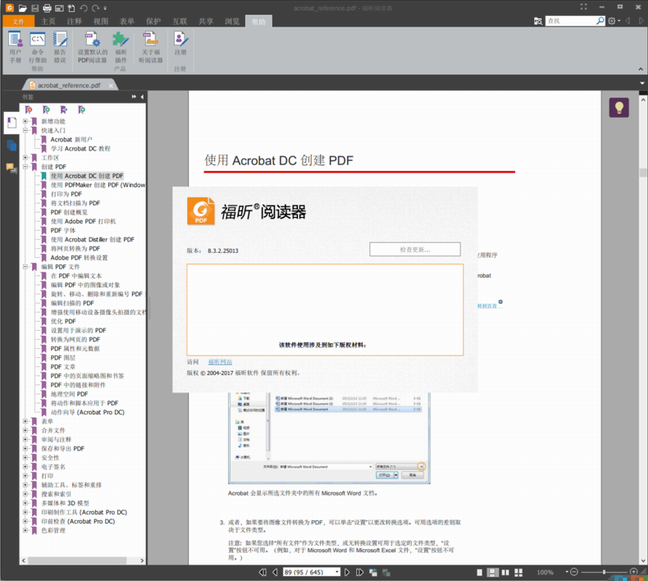This screenshot has height=581, width=648.
Task: Expand the 电子签名 bookmark node
Action: (x=26, y=466)
